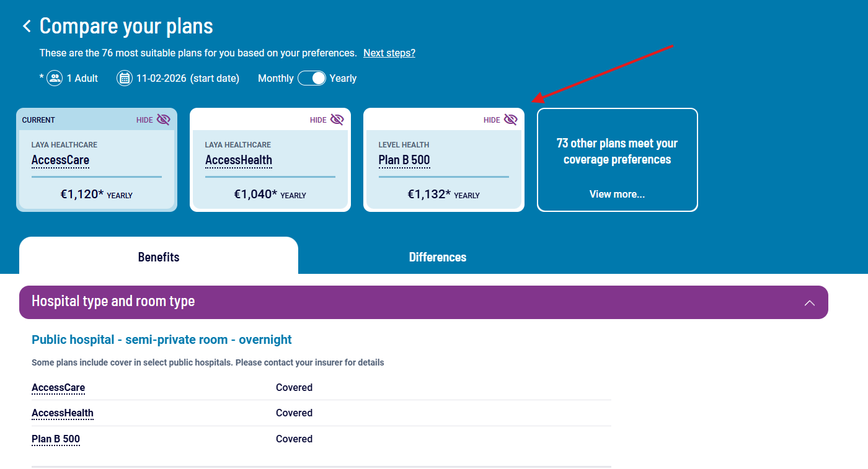Hide the AccessHealth plan card

(327, 119)
